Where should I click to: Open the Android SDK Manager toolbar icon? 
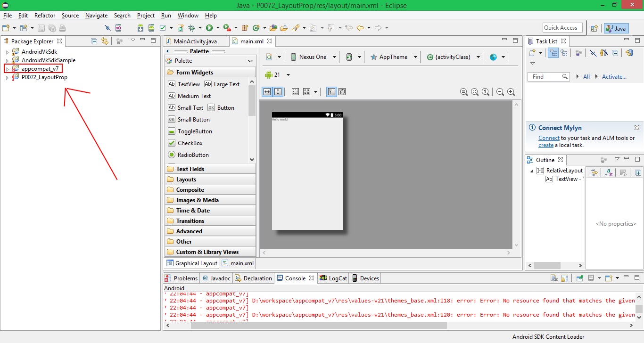pos(140,28)
